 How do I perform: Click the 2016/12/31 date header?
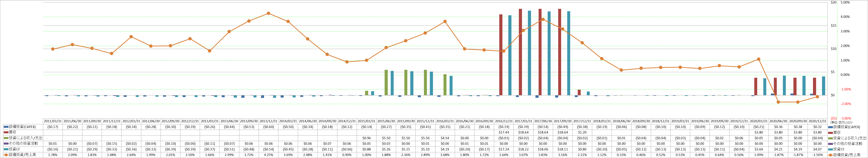point(504,121)
